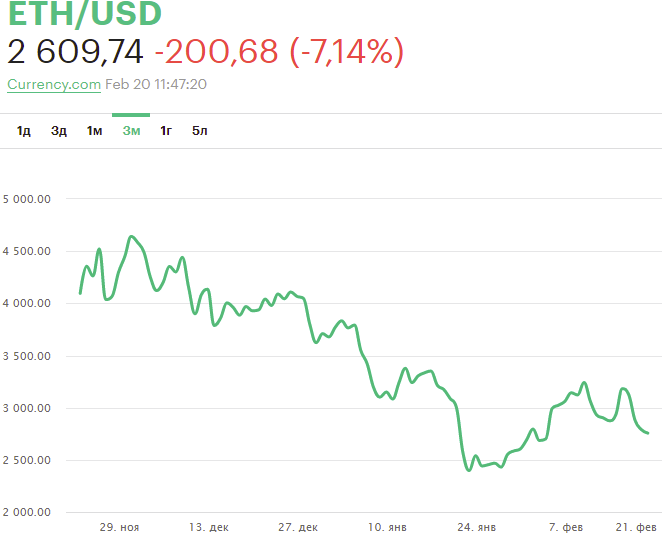Click the ETH/USD pair title
This screenshot has height=544, width=667.
click(x=84, y=15)
